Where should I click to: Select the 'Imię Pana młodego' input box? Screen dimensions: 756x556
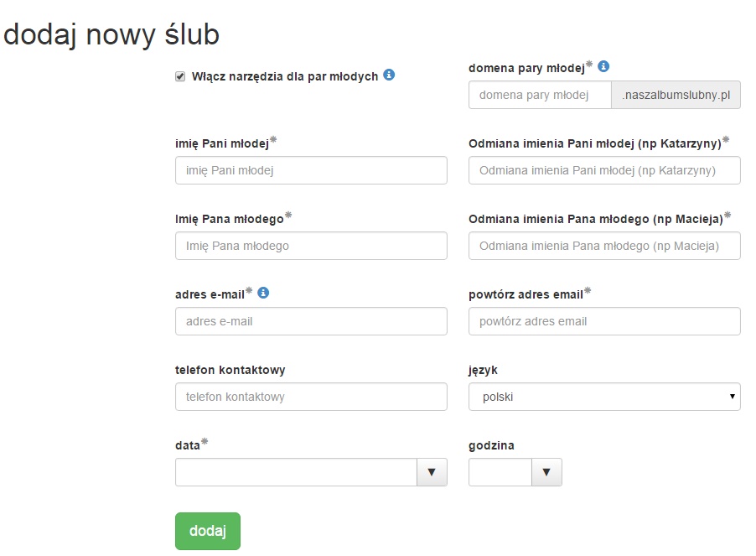click(311, 246)
